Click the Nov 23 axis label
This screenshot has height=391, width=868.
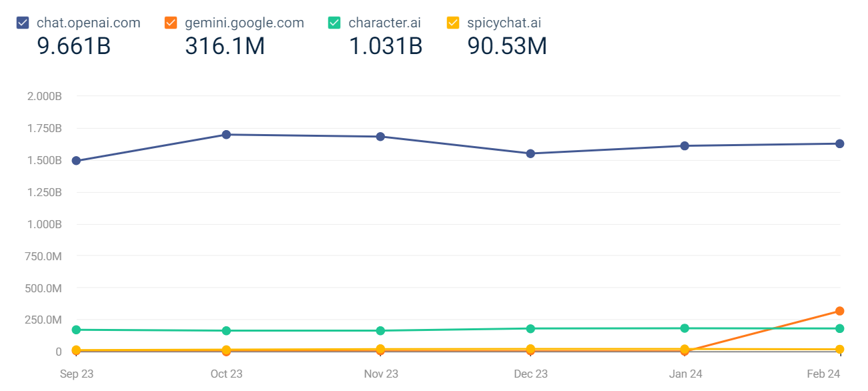click(x=381, y=374)
